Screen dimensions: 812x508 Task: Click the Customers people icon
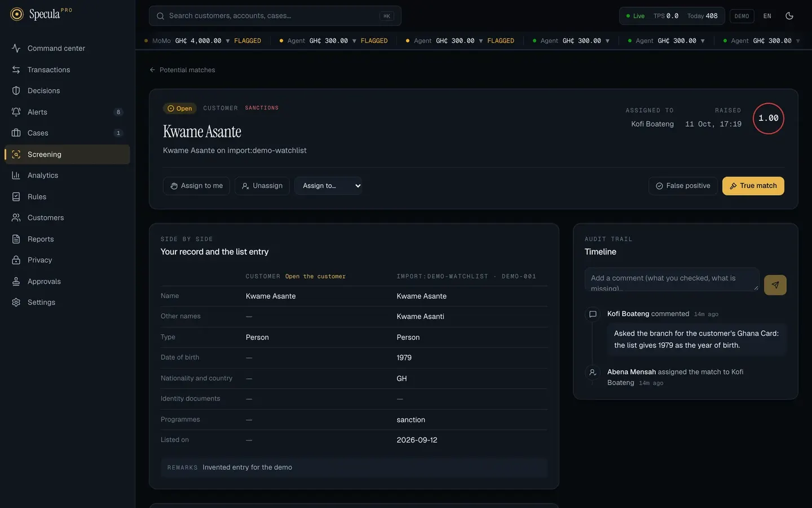click(x=16, y=218)
